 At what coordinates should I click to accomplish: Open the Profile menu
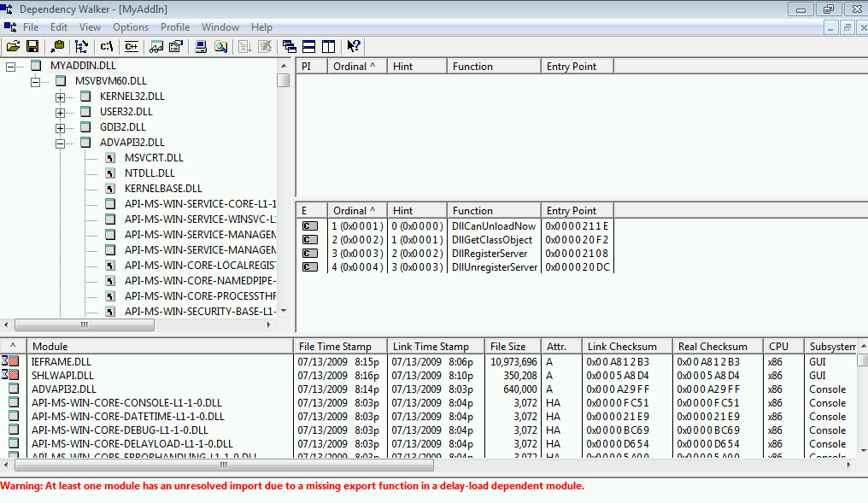pyautogui.click(x=175, y=27)
